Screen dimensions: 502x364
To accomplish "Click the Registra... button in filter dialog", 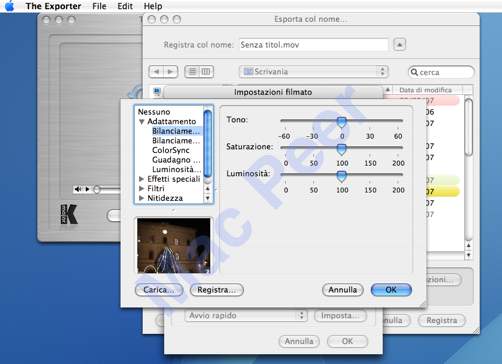I will point(217,290).
